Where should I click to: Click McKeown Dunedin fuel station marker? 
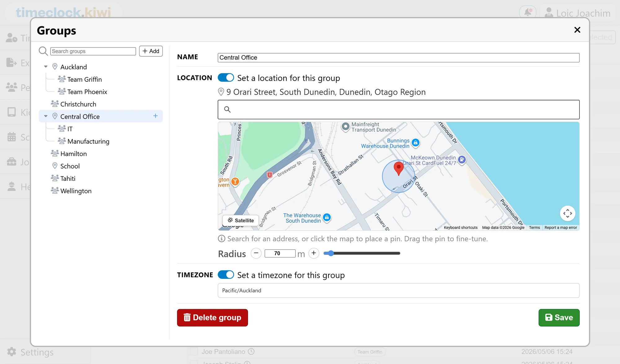(x=462, y=160)
